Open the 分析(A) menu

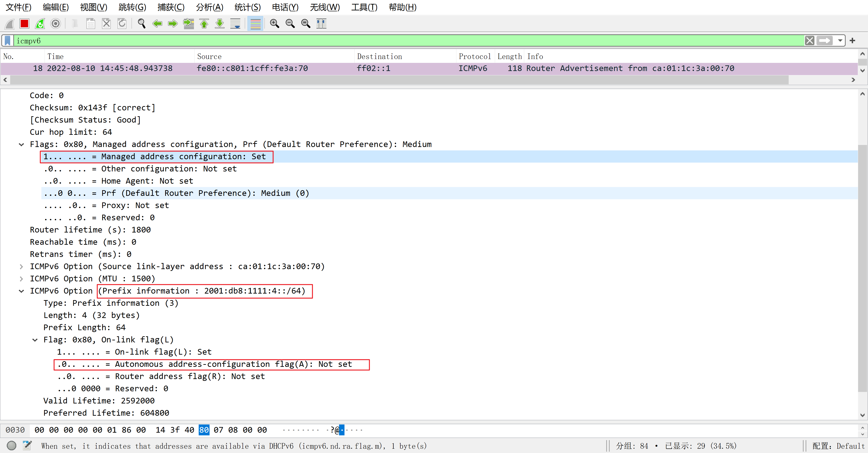[x=209, y=7]
